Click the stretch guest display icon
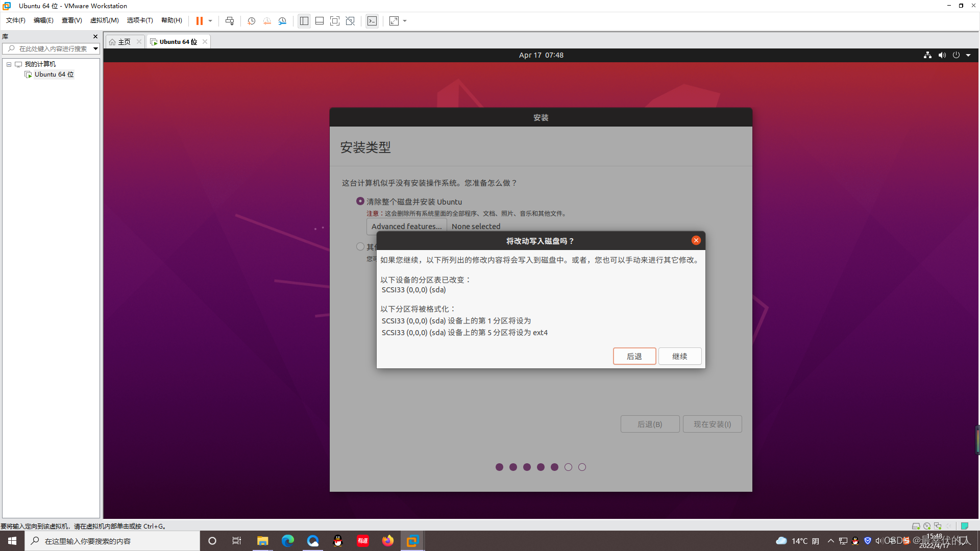Image resolution: width=980 pixels, height=551 pixels. tap(394, 21)
